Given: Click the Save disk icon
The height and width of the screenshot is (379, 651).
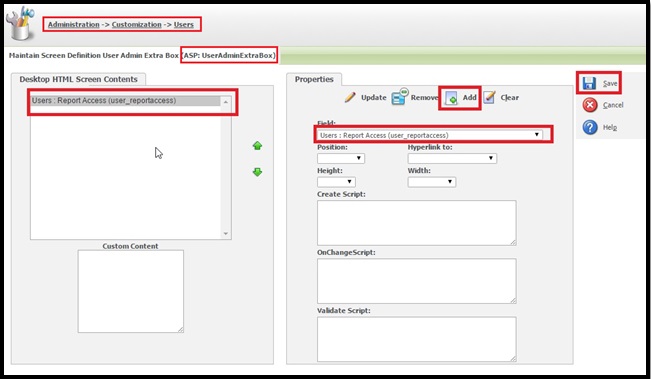Looking at the screenshot, I should click(589, 83).
